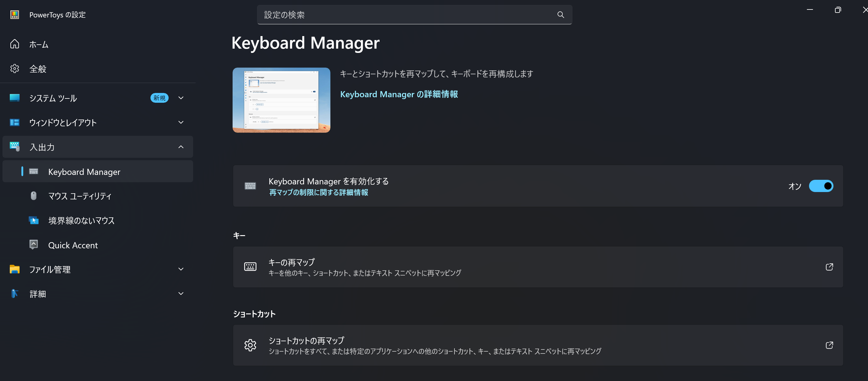The height and width of the screenshot is (381, 868).
Task: Click the 境界線のないマウス icon
Action: click(34, 220)
